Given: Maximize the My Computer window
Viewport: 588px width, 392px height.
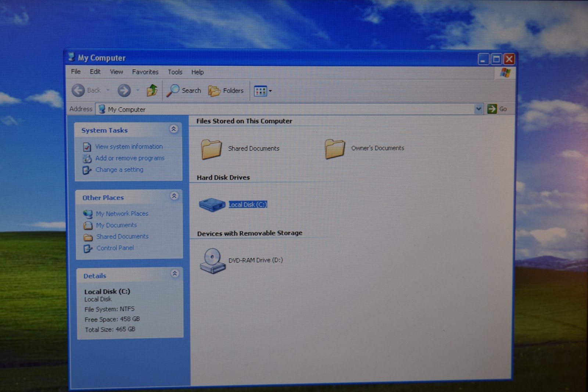Looking at the screenshot, I should coord(496,59).
